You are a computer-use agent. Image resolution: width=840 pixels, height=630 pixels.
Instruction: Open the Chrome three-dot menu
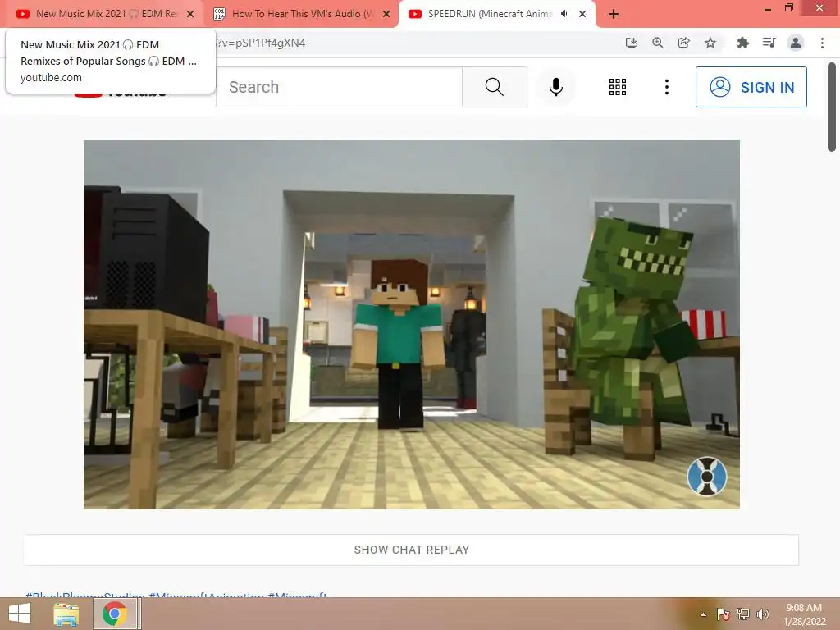822,43
